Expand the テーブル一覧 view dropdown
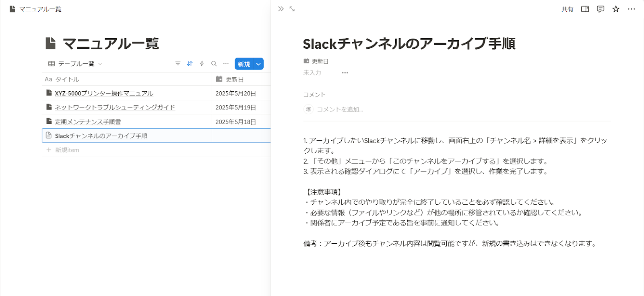The image size is (644, 296). tap(100, 64)
